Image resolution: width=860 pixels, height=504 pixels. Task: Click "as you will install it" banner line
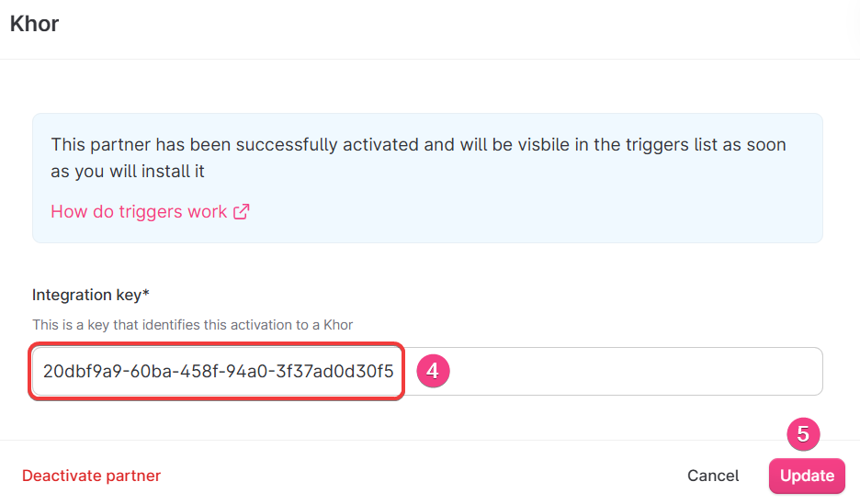[x=128, y=172]
